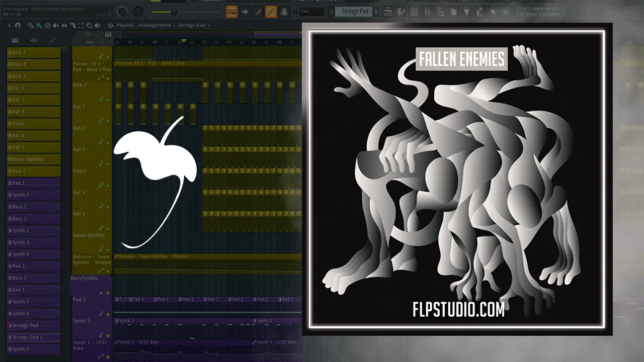Screen dimensions: 644x362
Task: Click the shopping cart icon
Action: coord(506,12)
